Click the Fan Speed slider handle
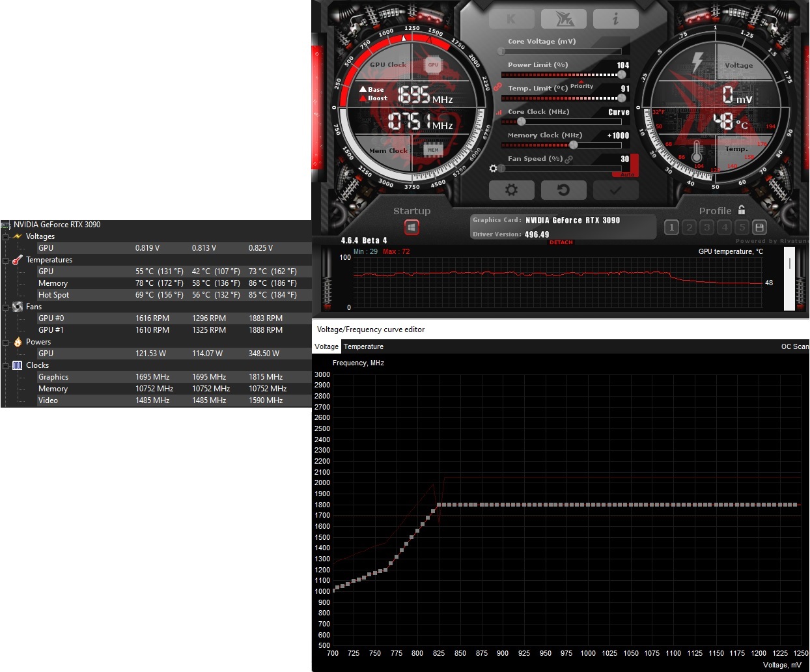The image size is (810, 672). [501, 168]
